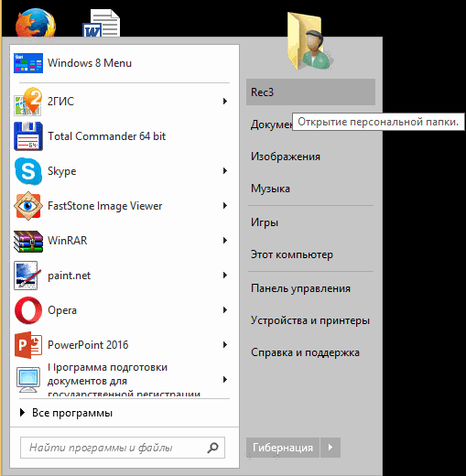Click the Skype logo icon
This screenshot has height=476, width=466.
pyautogui.click(x=28, y=171)
